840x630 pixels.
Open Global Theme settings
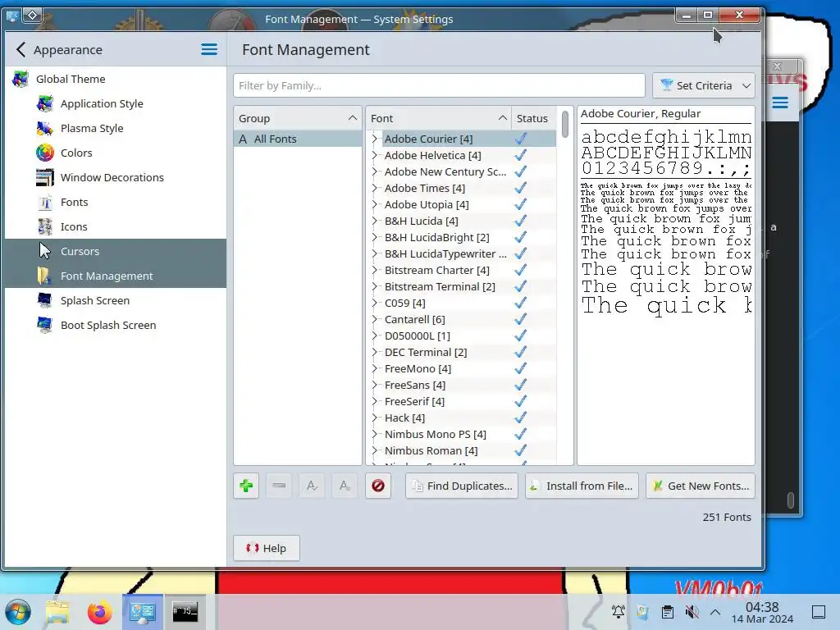116,80
